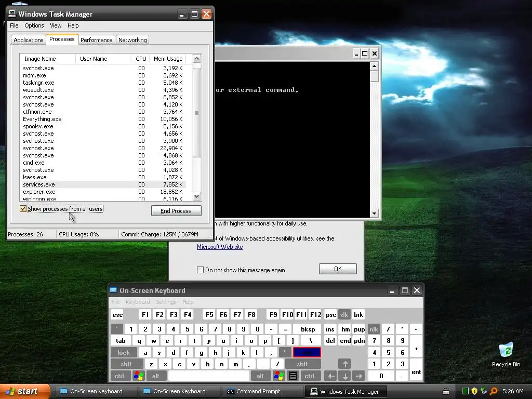The width and height of the screenshot is (532, 399).
Task: Open the Microsoft Web site link
Action: [220, 247]
